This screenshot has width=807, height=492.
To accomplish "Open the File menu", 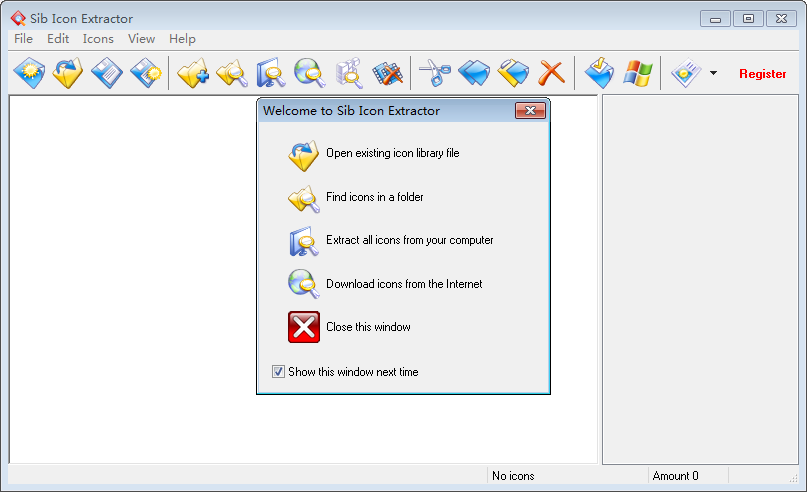I will click(23, 39).
